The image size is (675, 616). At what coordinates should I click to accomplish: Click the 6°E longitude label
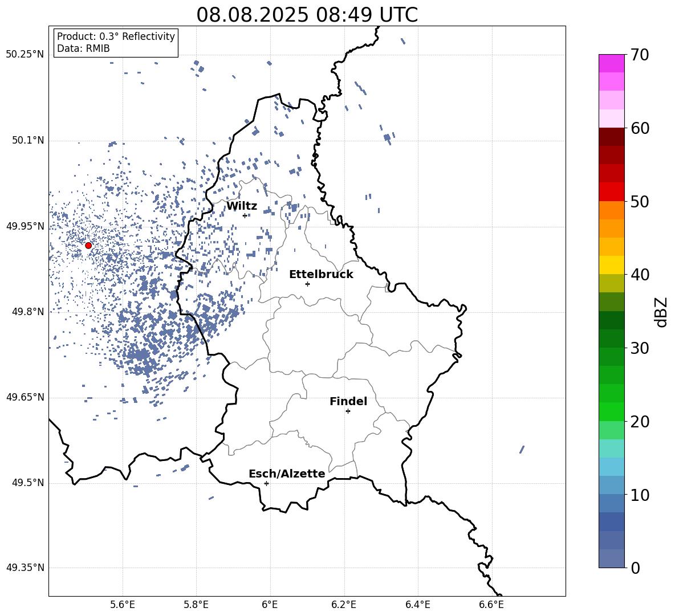[x=270, y=605]
